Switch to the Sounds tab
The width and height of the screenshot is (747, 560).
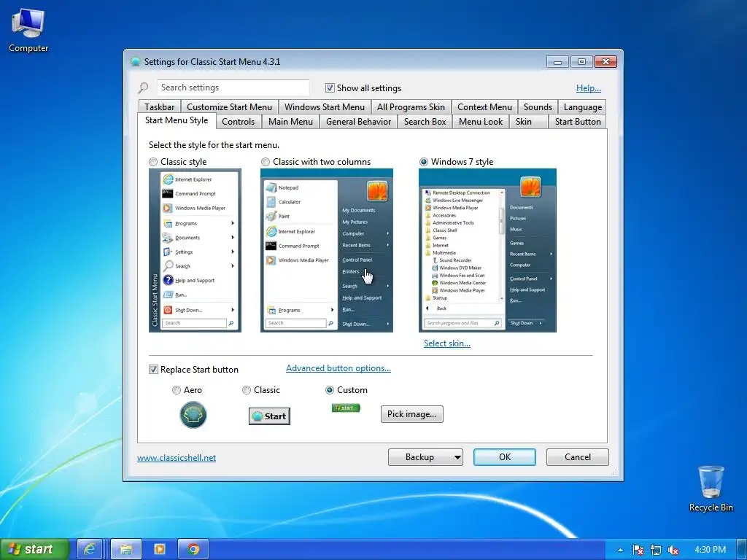(x=538, y=107)
